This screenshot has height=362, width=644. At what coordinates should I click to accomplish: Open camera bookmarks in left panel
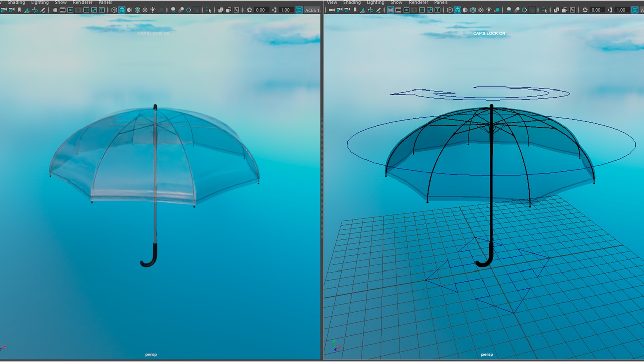point(19,10)
